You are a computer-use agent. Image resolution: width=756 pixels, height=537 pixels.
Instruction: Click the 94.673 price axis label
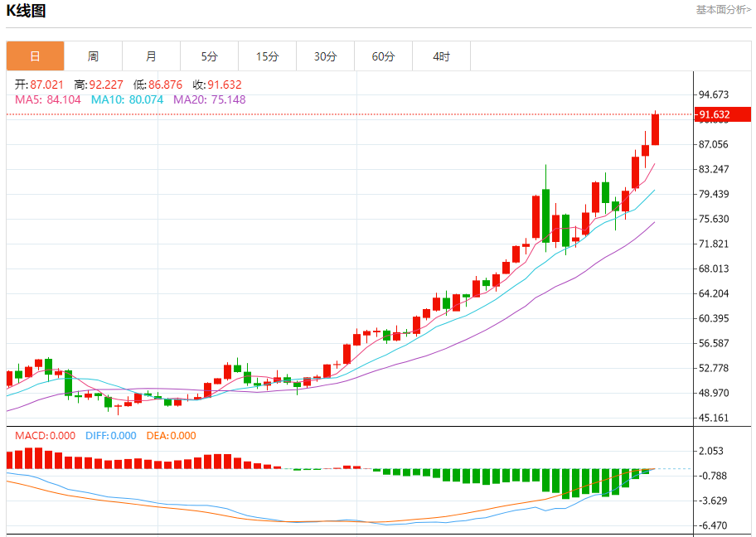pyautogui.click(x=714, y=94)
